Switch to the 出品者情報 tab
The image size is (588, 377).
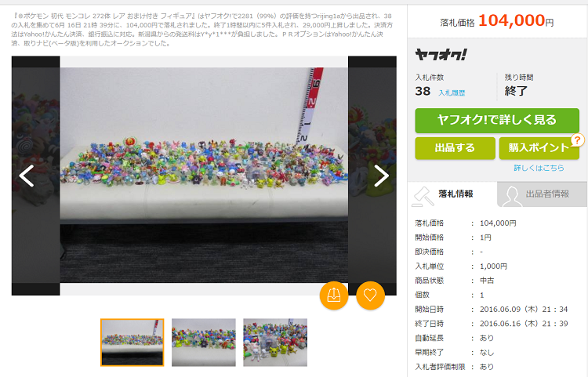click(542, 194)
